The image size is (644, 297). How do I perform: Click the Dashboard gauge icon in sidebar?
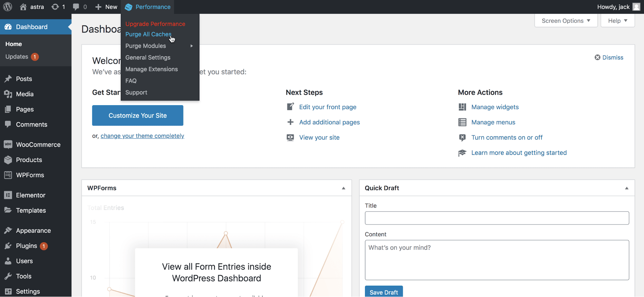(x=8, y=27)
